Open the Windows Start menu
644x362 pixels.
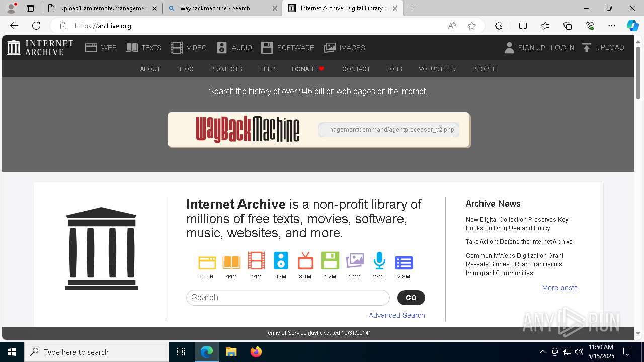12,352
